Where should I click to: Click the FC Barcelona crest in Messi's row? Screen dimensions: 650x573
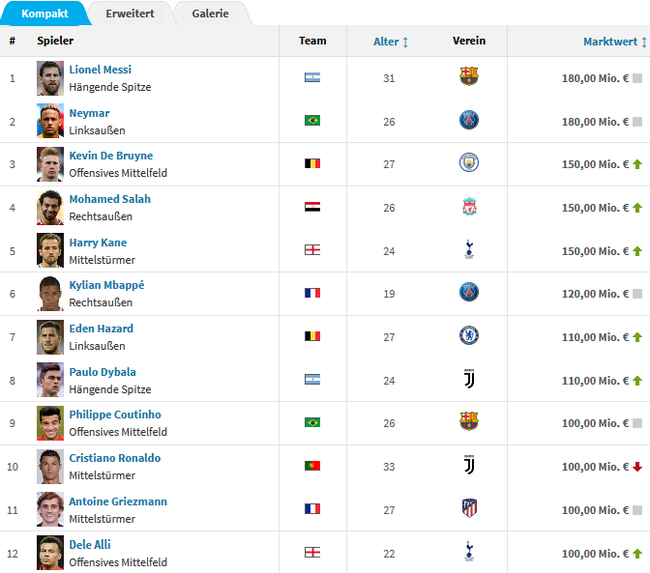click(469, 77)
